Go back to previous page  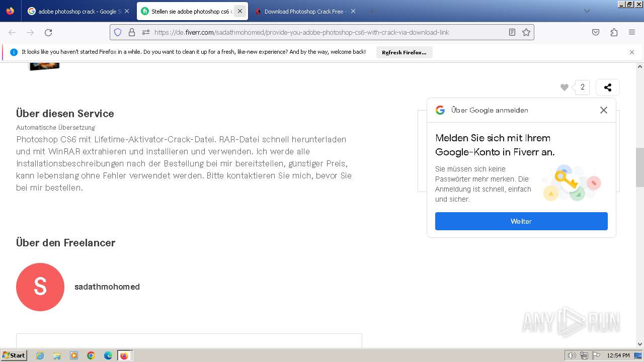click(x=12, y=32)
